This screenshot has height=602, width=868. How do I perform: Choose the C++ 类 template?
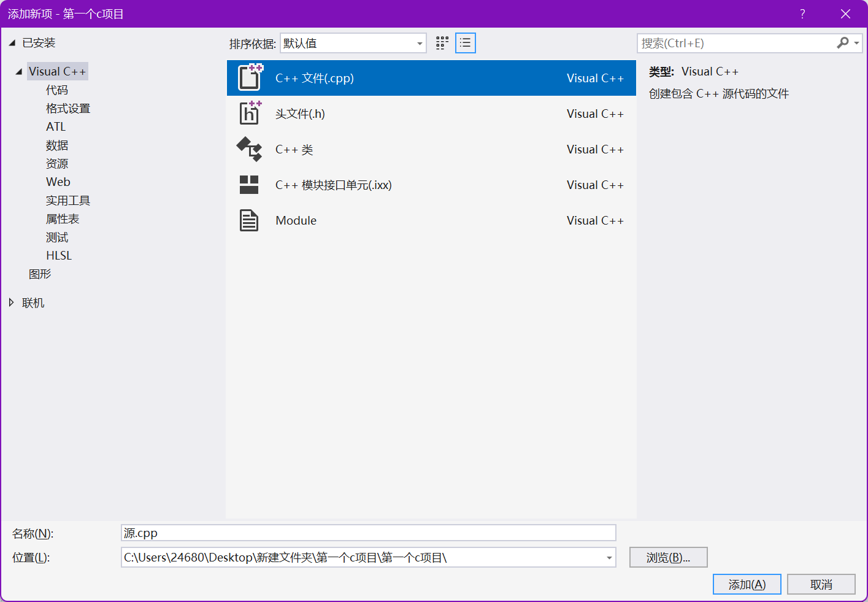pos(431,149)
